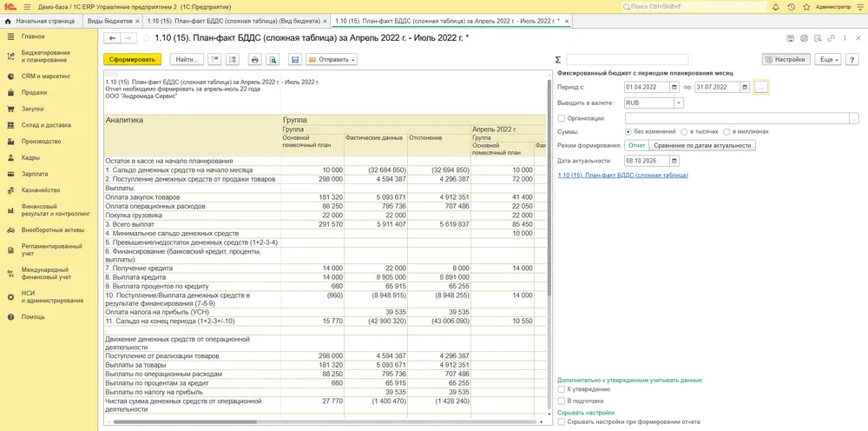Toggle К утверждению checkbox
This screenshot has width=868, height=431.
click(562, 390)
